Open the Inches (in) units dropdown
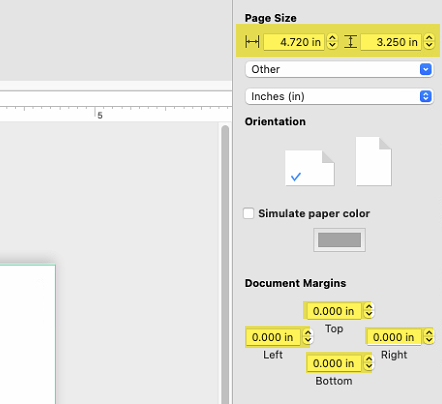The height and width of the screenshot is (404, 442). click(339, 96)
